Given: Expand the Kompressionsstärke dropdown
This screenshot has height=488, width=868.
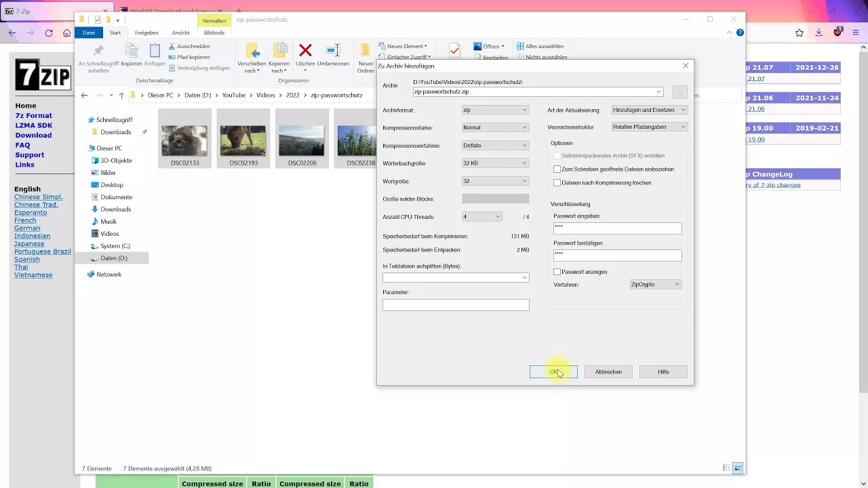Looking at the screenshot, I should tap(494, 127).
